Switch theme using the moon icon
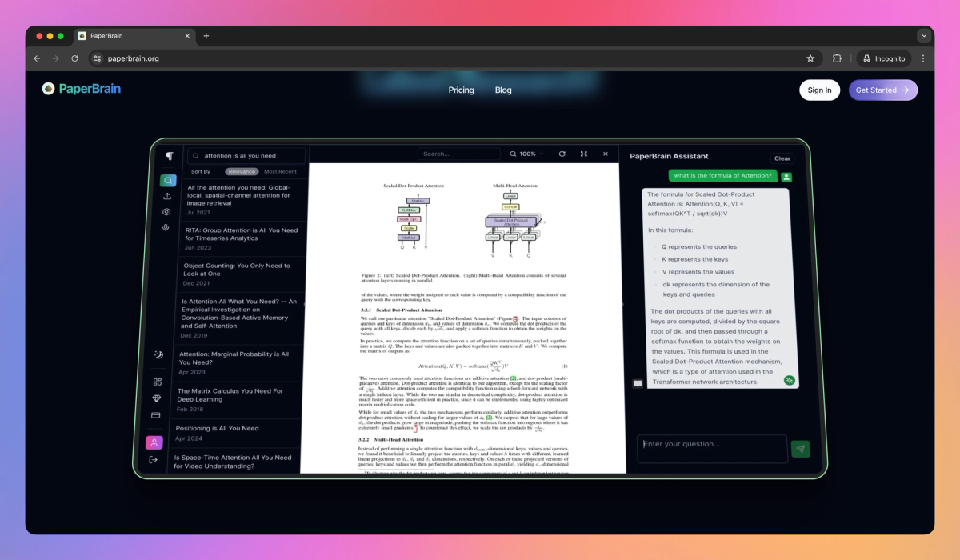960x560 pixels. pos(159,353)
